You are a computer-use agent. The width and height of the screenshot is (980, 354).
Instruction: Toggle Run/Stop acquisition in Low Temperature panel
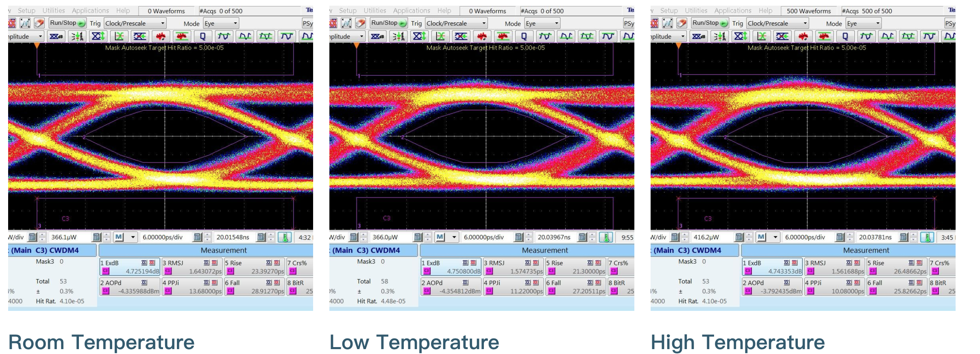pos(389,23)
